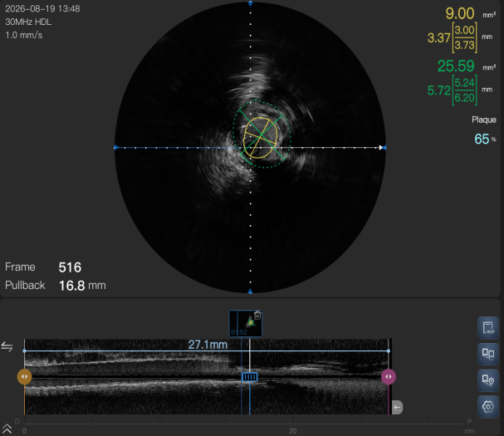Select the B1 bookmark thumbnail
This screenshot has height=436, width=504.
coord(233,323)
